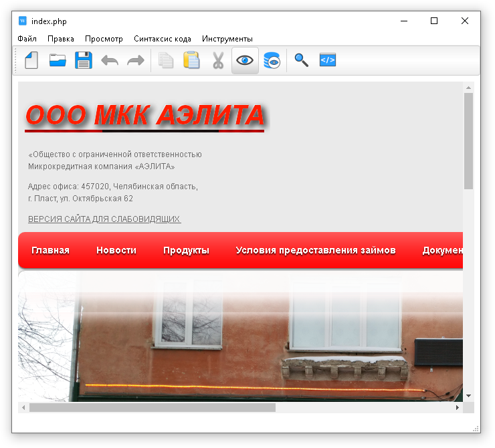Image resolution: width=495 pixels, height=448 pixels.
Task: Click the «Общество с ограниченной ответственностью text
Action: tap(115, 154)
